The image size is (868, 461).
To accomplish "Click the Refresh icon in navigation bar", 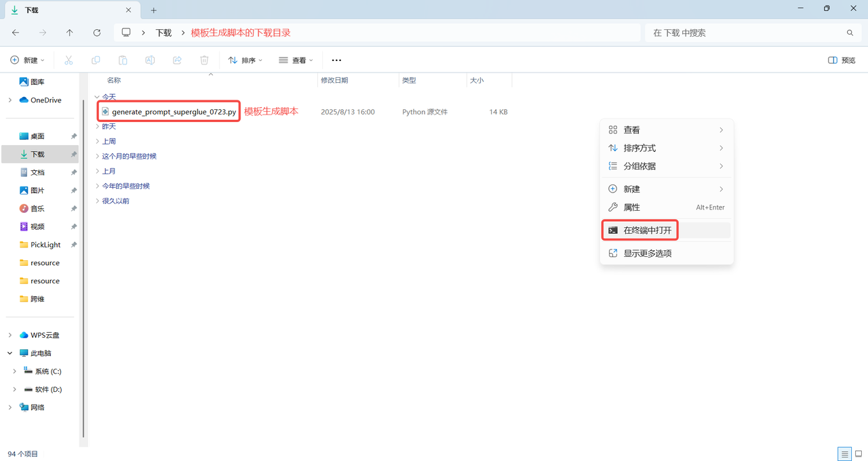I will (97, 33).
